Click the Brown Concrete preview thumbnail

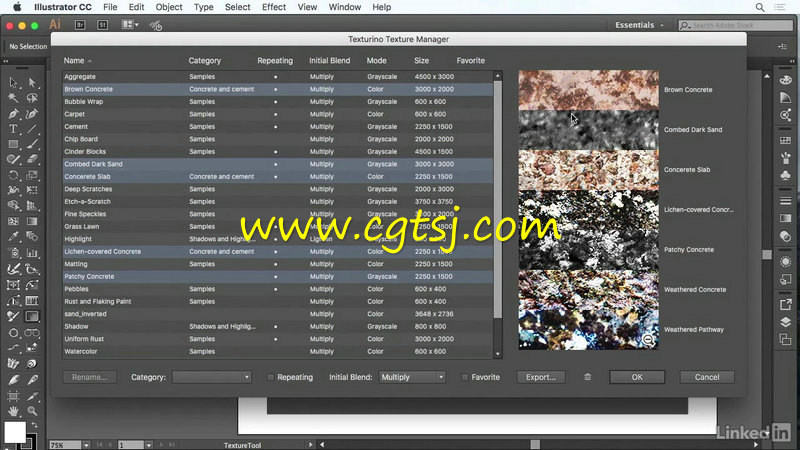[x=588, y=90]
